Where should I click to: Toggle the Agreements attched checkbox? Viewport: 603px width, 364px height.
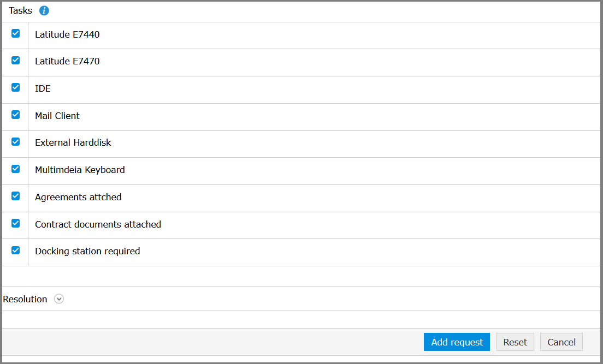tap(15, 196)
